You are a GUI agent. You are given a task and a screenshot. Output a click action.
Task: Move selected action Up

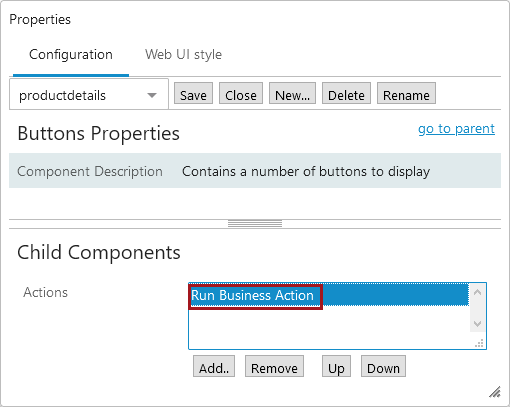336,366
